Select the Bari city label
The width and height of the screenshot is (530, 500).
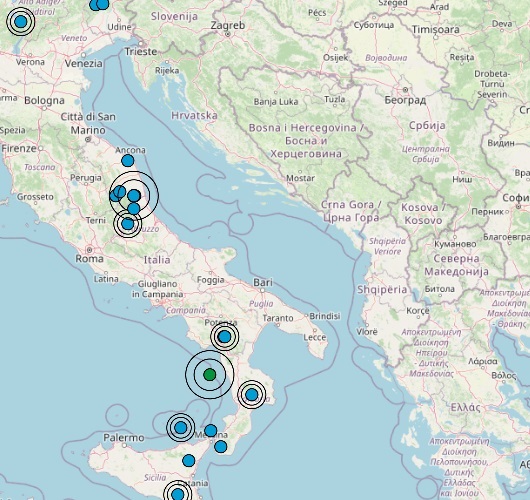(x=263, y=282)
